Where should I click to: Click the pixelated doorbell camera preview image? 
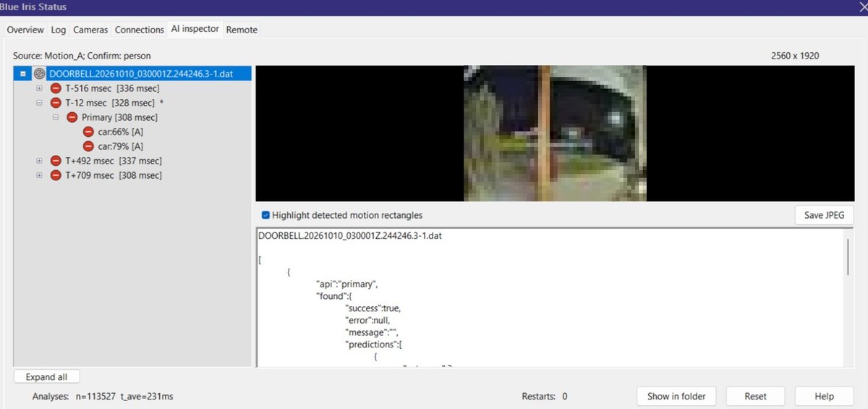click(555, 133)
